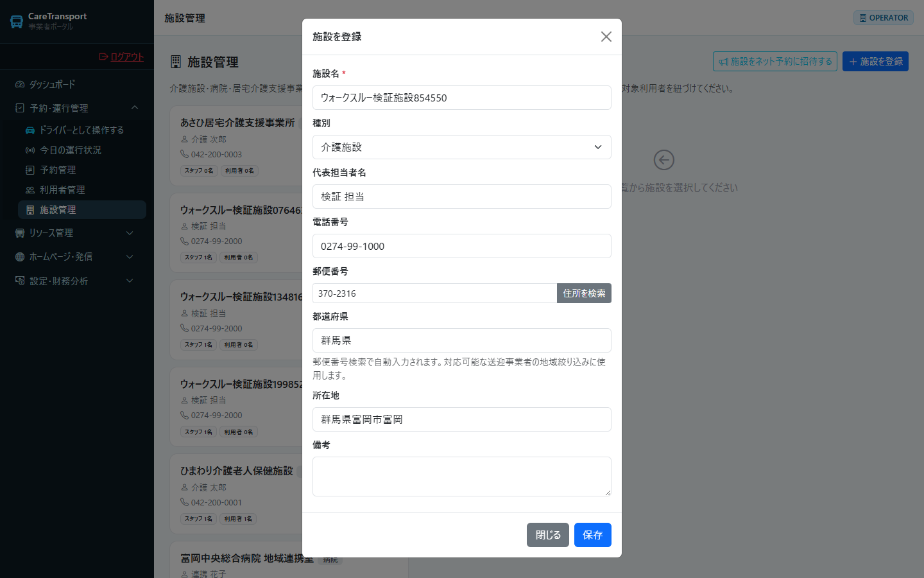924x578 pixels.
Task: Expand the 設定・財務分析 section chevron
Action: tap(130, 281)
